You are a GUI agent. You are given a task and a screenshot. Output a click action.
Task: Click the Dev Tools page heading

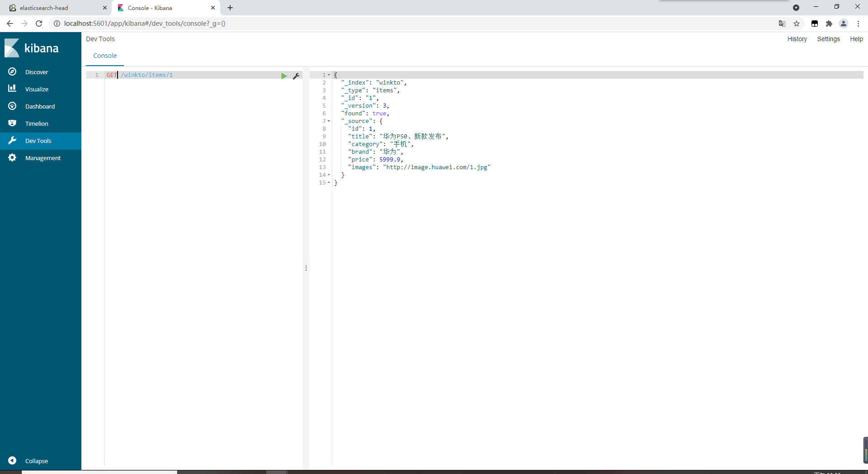pyautogui.click(x=100, y=39)
